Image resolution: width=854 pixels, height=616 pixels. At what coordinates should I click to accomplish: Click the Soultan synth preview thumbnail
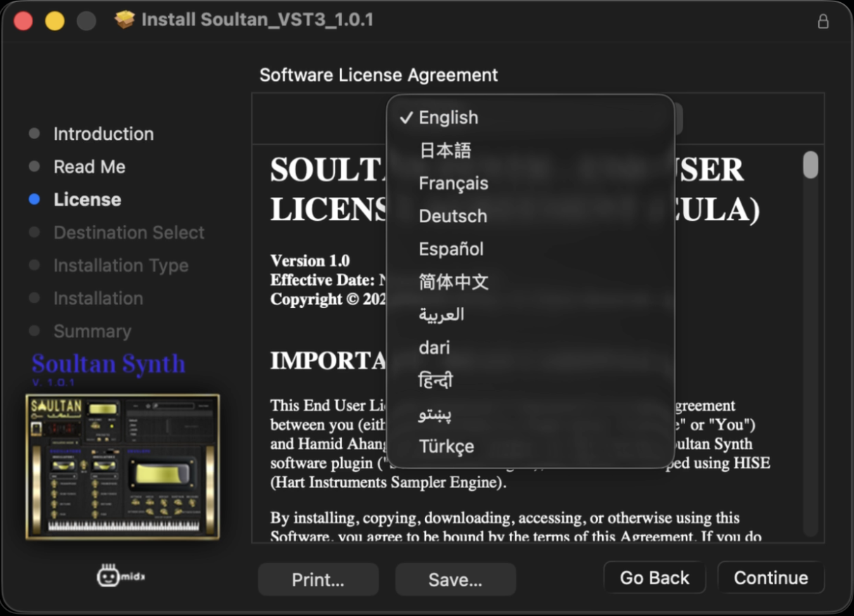tap(122, 467)
